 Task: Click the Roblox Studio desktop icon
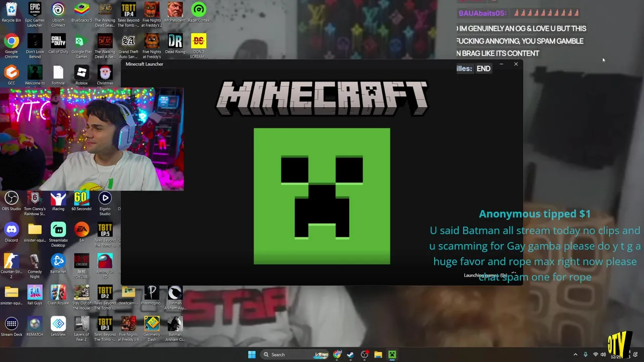point(82,75)
